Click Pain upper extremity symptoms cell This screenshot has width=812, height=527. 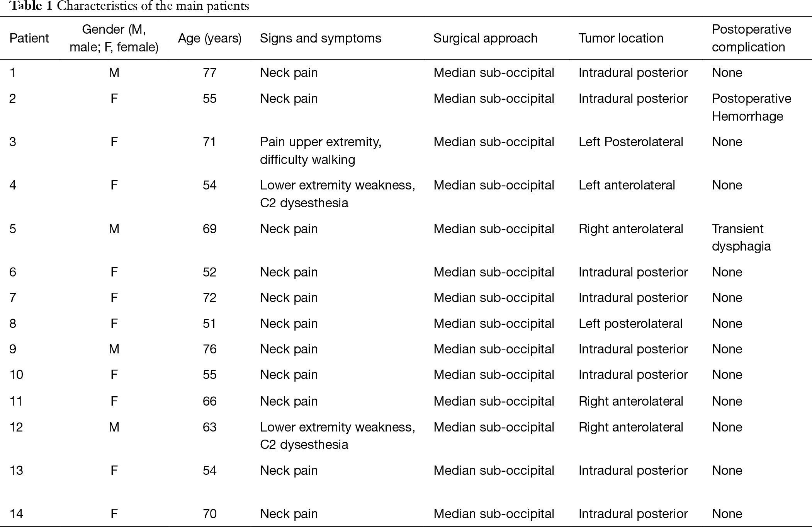click(321, 151)
